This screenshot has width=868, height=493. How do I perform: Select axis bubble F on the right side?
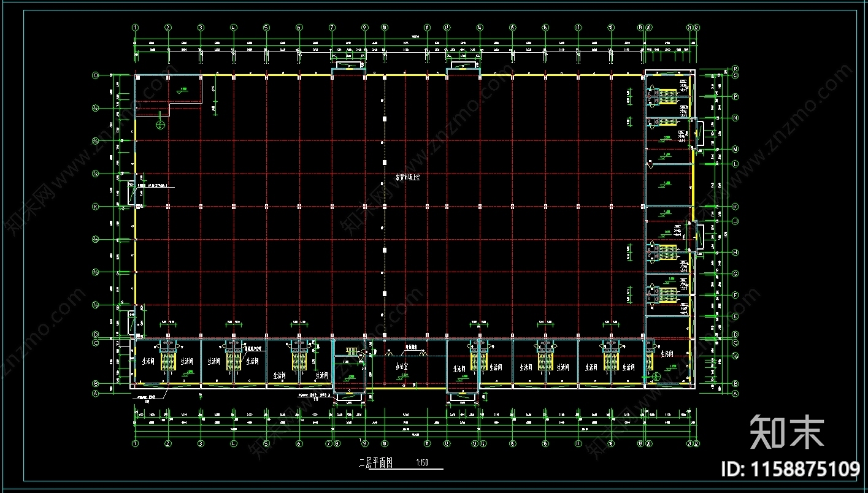pyautogui.click(x=735, y=295)
